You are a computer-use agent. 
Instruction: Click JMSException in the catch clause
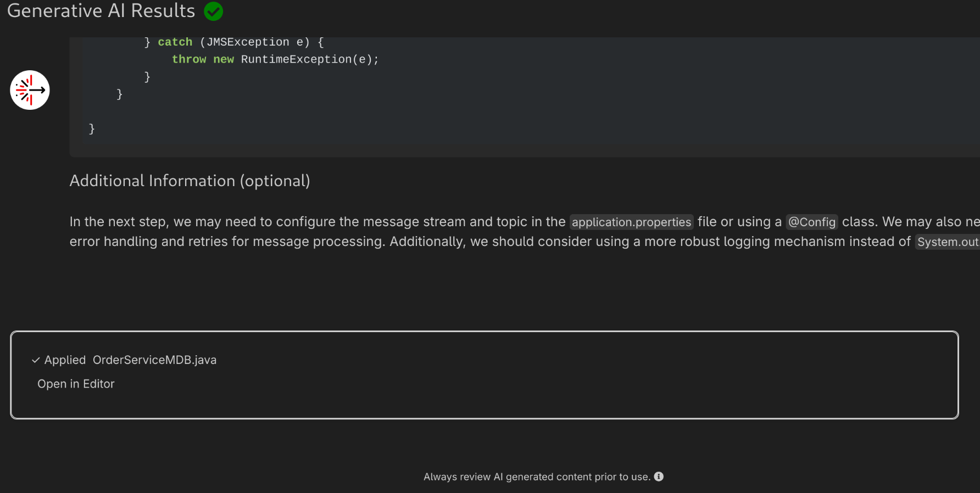248,42
